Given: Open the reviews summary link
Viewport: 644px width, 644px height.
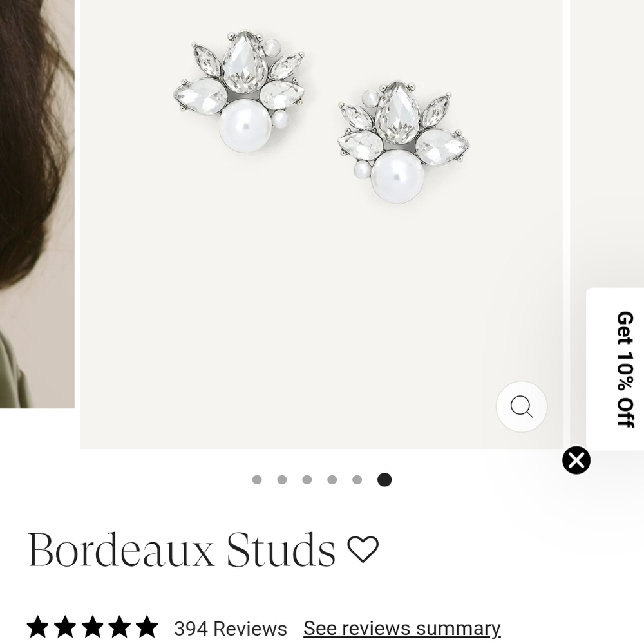Looking at the screenshot, I should pos(401,628).
